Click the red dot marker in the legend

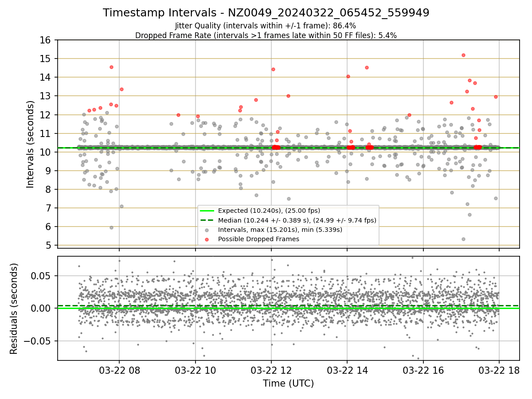207,239
